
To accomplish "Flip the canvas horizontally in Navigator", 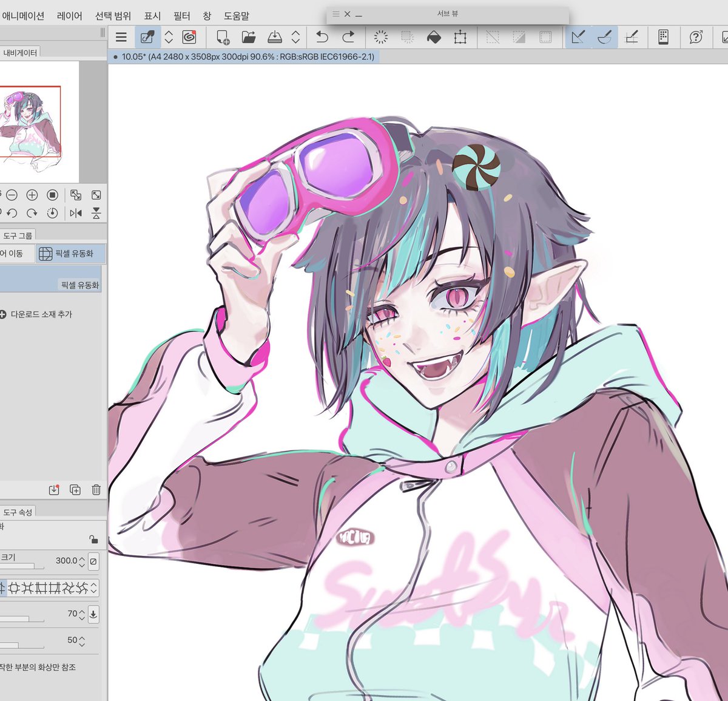I will click(76, 213).
